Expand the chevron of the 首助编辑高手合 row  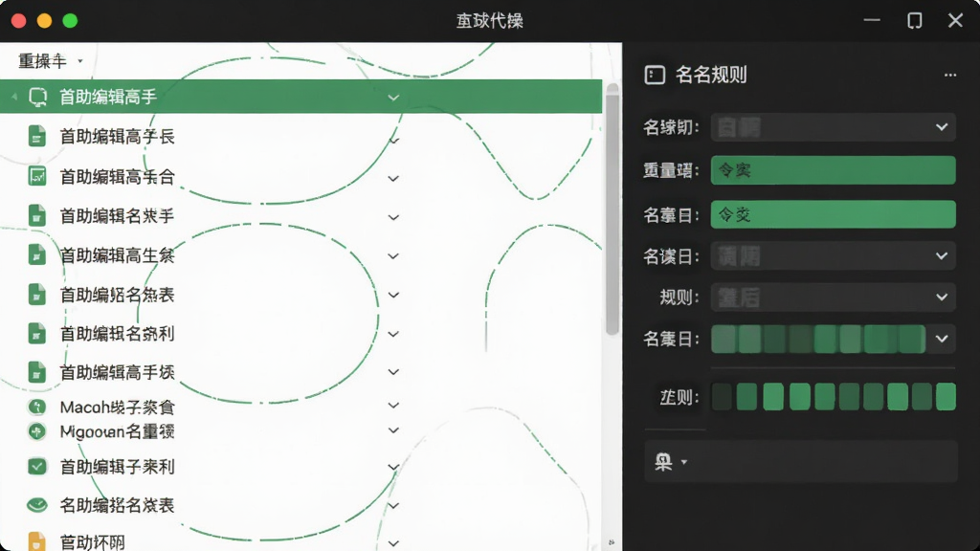(393, 179)
